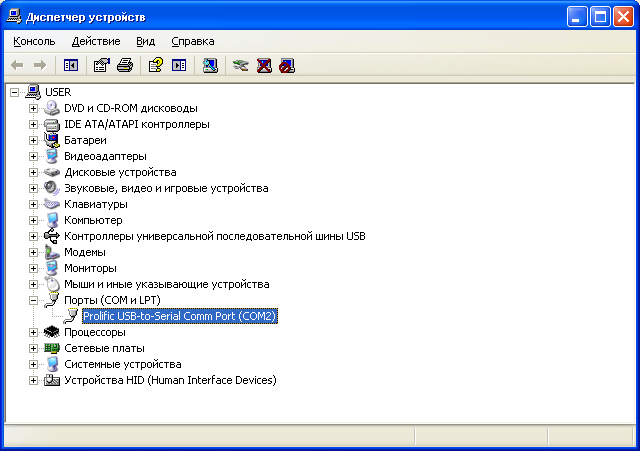Select the Видеоадаптеры display icon
Image resolution: width=640 pixels, height=451 pixels.
tap(52, 156)
